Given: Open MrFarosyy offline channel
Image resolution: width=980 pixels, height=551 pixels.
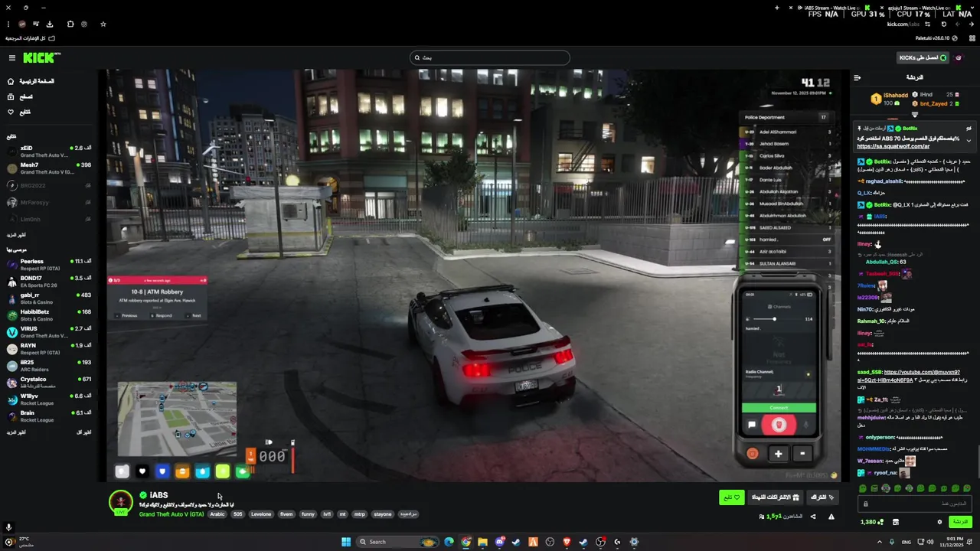Looking at the screenshot, I should click(x=49, y=203).
